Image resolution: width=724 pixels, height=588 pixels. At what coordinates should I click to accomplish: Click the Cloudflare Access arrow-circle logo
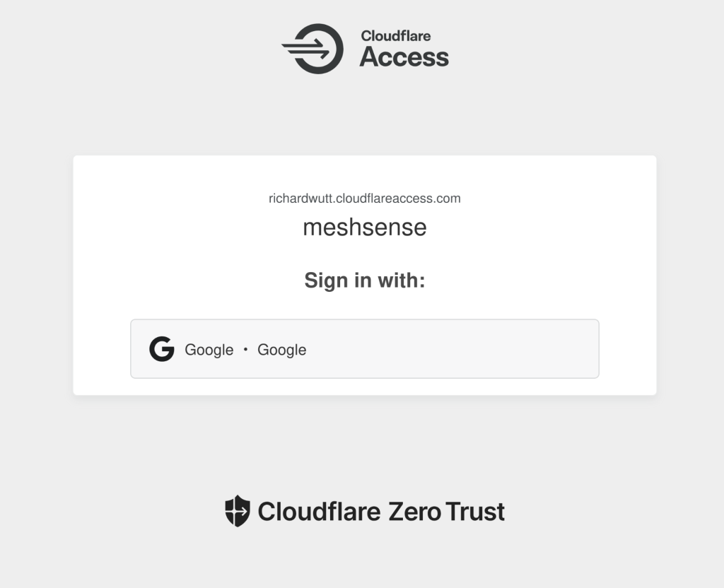313,49
